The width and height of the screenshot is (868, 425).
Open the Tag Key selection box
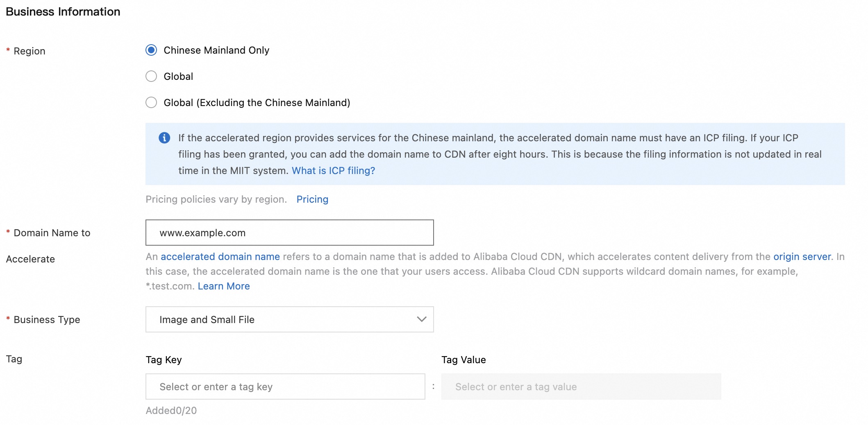tap(285, 387)
